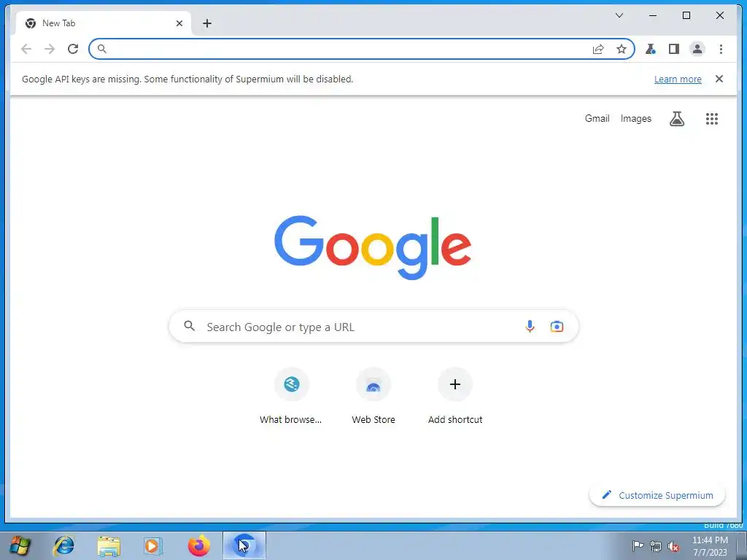Open the Learn more link
This screenshot has height=560, width=747.
678,79
